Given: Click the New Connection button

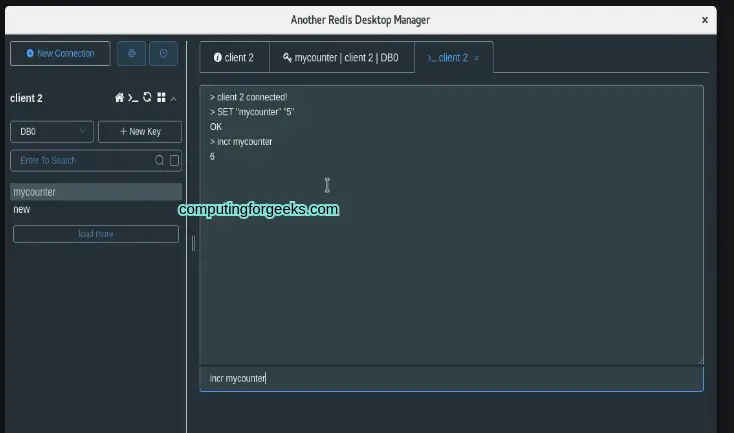Looking at the screenshot, I should click(x=60, y=53).
